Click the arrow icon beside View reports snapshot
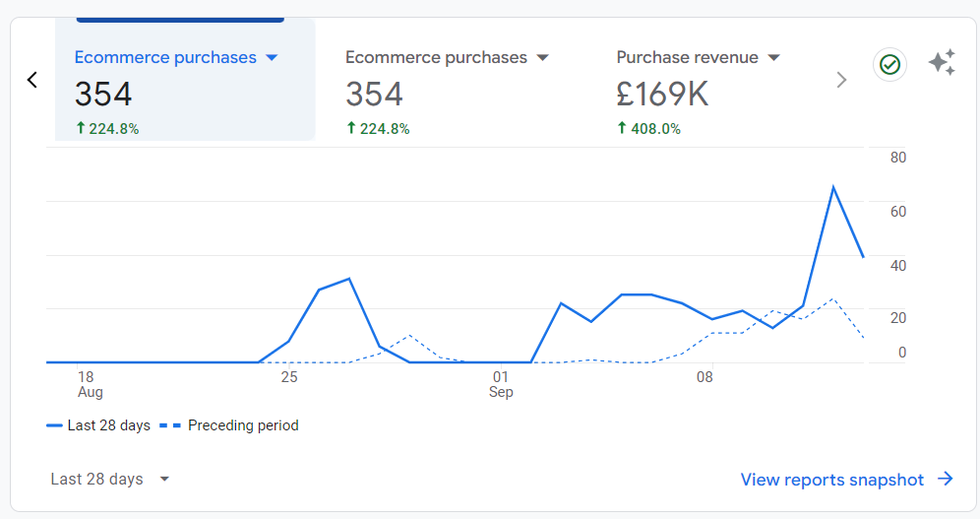This screenshot has width=980, height=519. [x=946, y=479]
